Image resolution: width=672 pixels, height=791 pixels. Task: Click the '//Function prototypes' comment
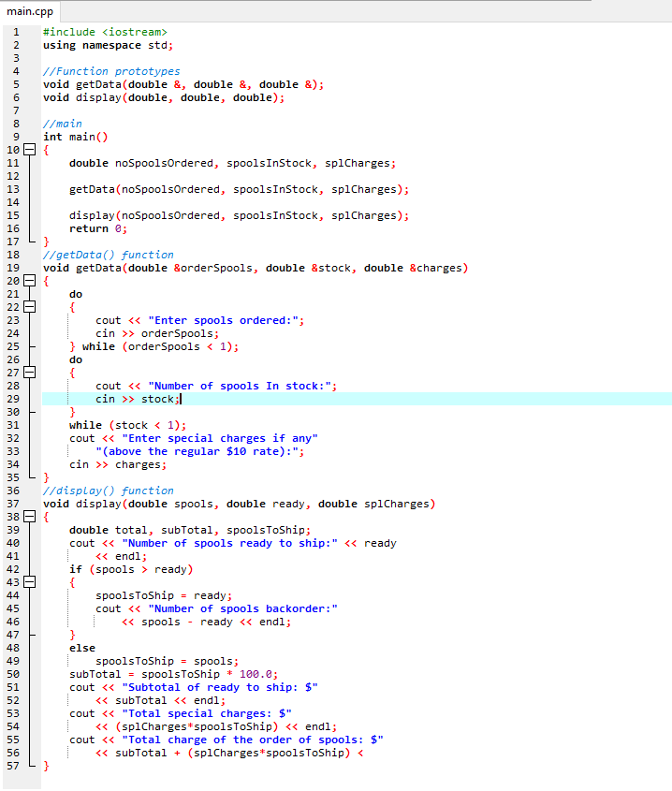click(x=111, y=71)
